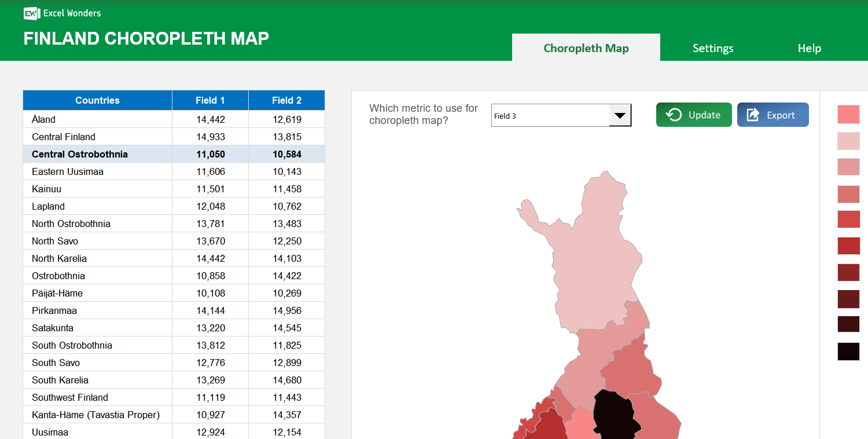Click the dropdown arrow next to Field 3
Image resolution: width=868 pixels, height=439 pixels.
[621, 115]
